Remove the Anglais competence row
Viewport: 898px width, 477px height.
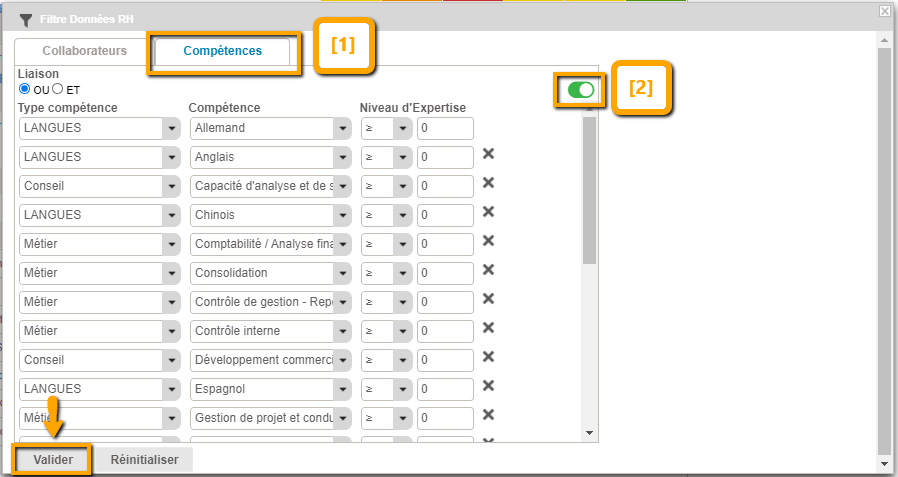(488, 154)
